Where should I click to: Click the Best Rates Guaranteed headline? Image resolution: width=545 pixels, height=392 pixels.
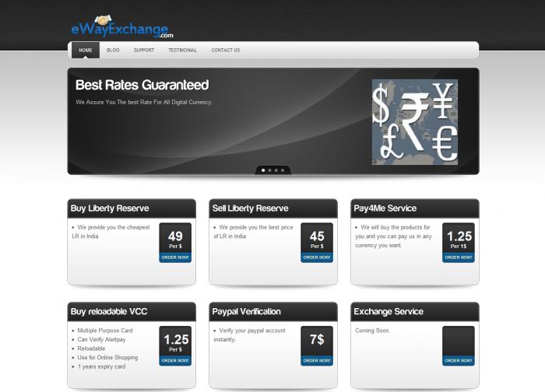coord(142,85)
